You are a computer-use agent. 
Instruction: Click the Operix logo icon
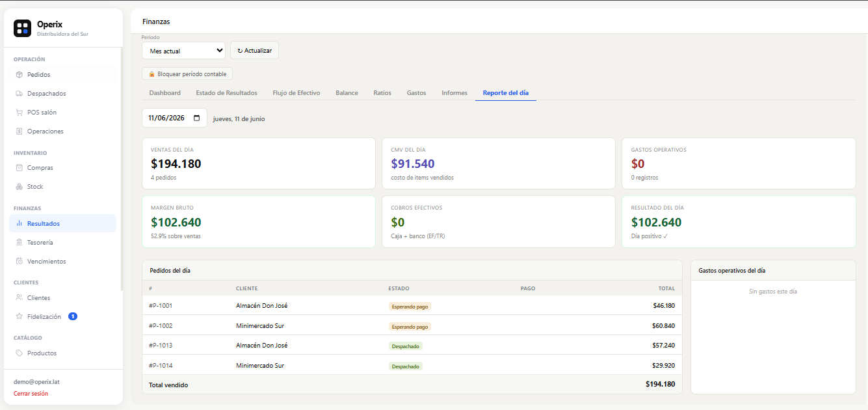[23, 28]
